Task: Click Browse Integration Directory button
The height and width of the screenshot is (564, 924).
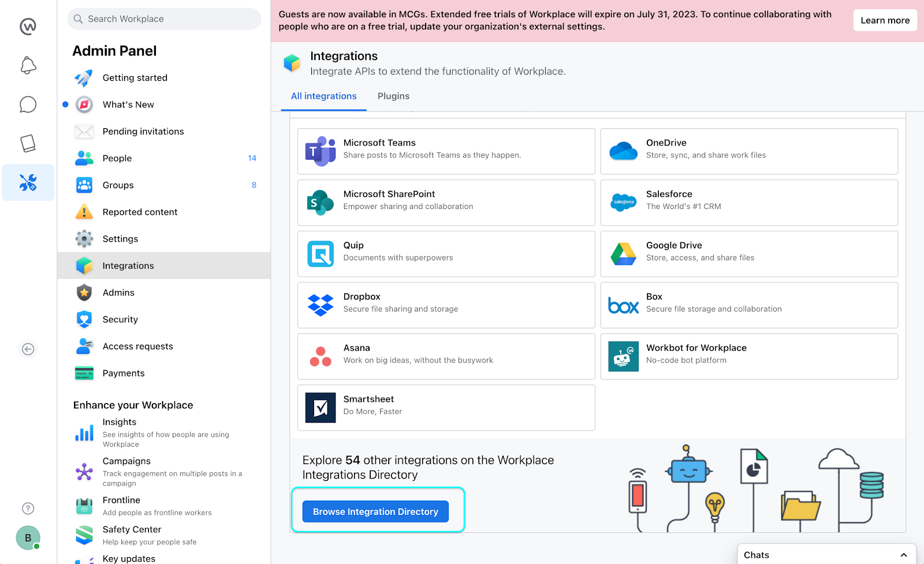Action: click(x=375, y=511)
